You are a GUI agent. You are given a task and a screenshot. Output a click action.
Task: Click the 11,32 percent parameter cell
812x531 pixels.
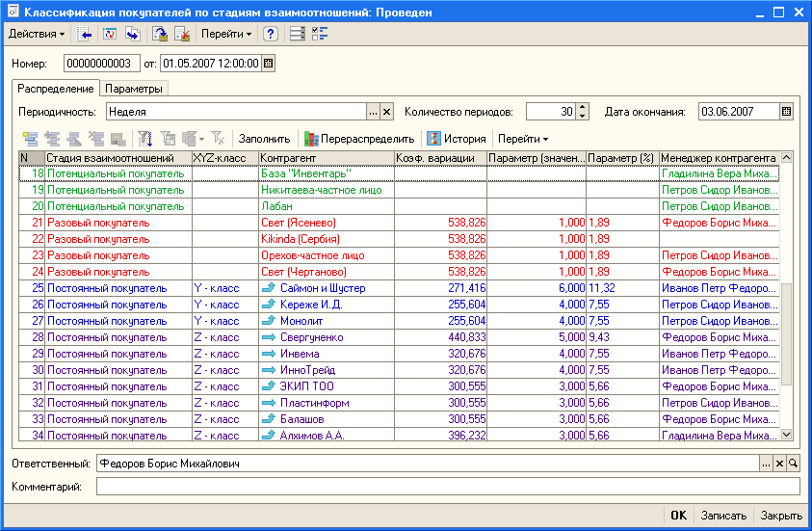click(622, 288)
